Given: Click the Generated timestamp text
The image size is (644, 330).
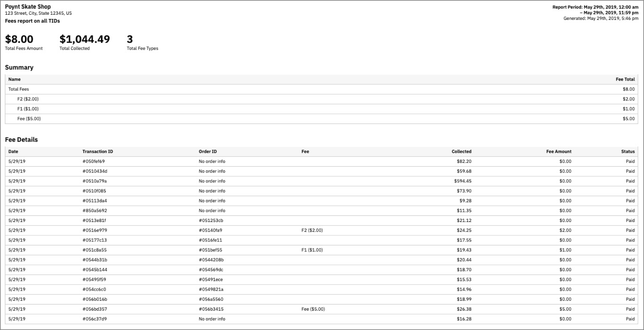Looking at the screenshot, I should (601, 19).
